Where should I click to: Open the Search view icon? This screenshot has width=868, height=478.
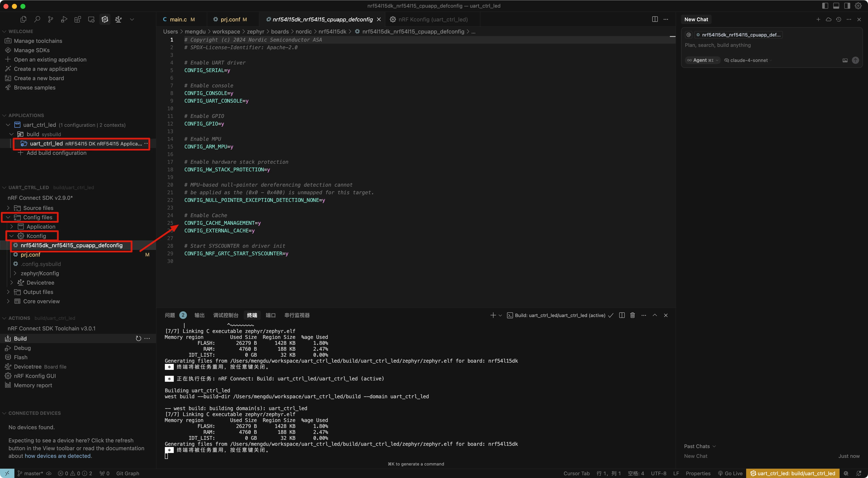point(37,19)
